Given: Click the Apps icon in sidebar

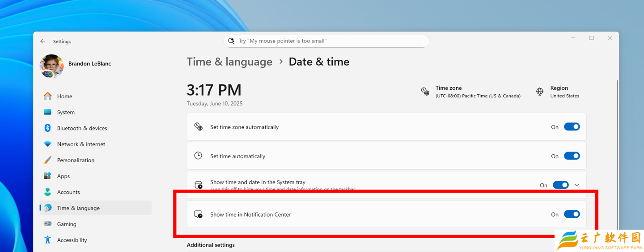Looking at the screenshot, I should pyautogui.click(x=47, y=176).
